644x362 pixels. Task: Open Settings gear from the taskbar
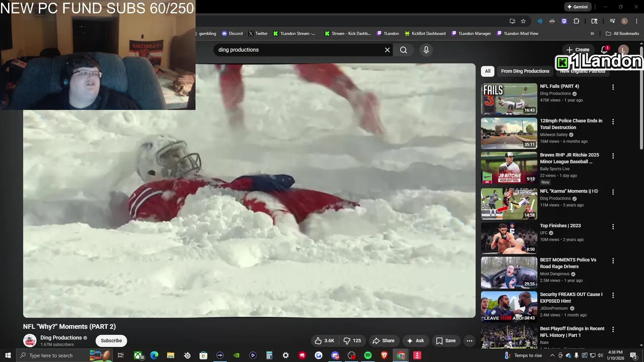pyautogui.click(x=286, y=355)
